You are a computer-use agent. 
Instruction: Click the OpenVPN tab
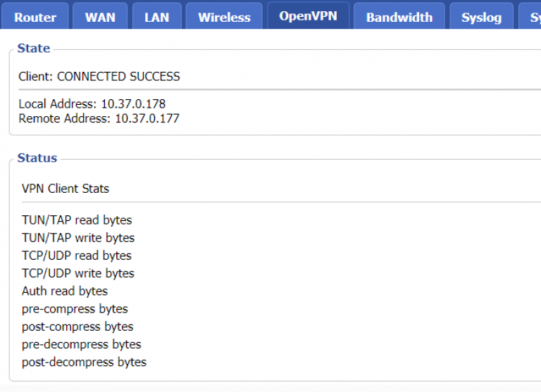[308, 16]
